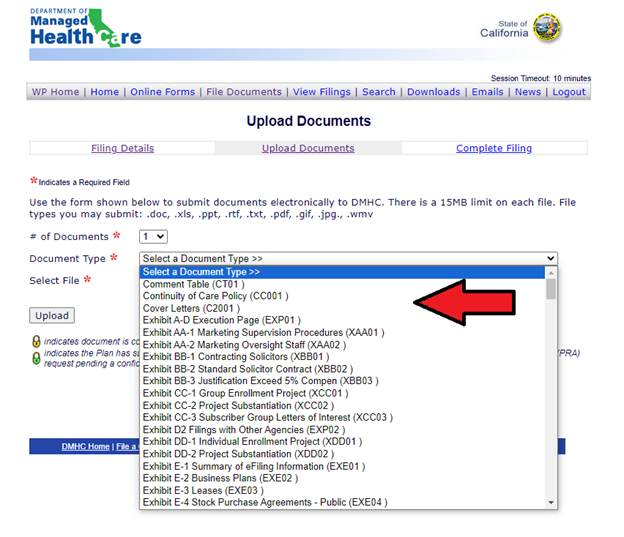624x537 pixels.
Task: Select Comment Table (CT01) option
Action: pos(193,284)
